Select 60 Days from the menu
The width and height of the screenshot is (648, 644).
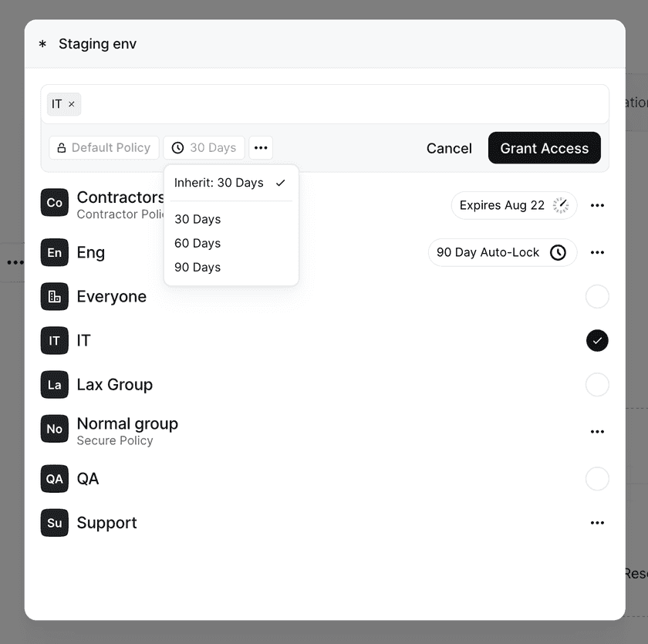pos(197,243)
